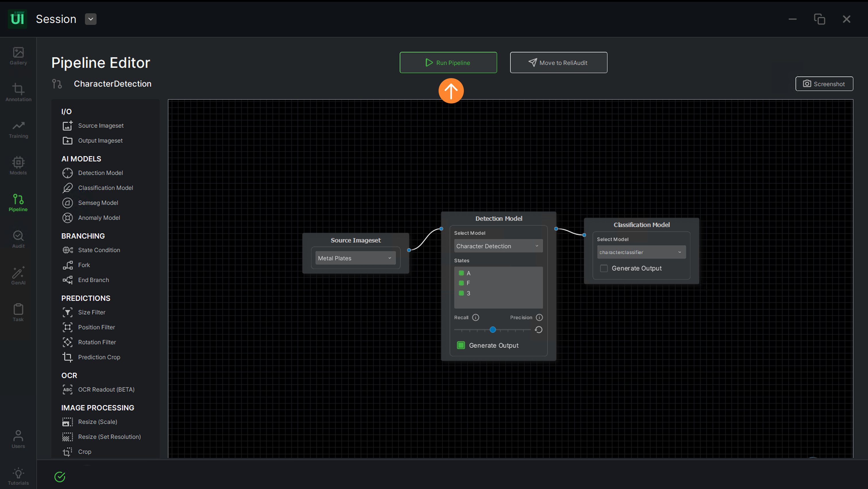Select OCR Readout (BETA) from the node list
This screenshot has height=489, width=868.
pyautogui.click(x=106, y=390)
